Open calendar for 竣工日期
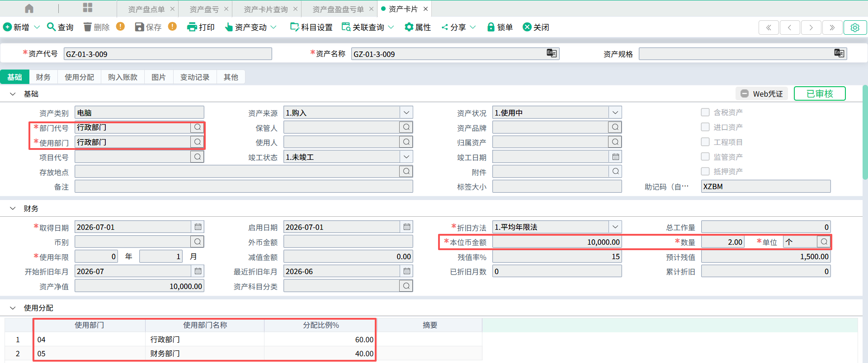This screenshot has width=868, height=363. coord(615,157)
